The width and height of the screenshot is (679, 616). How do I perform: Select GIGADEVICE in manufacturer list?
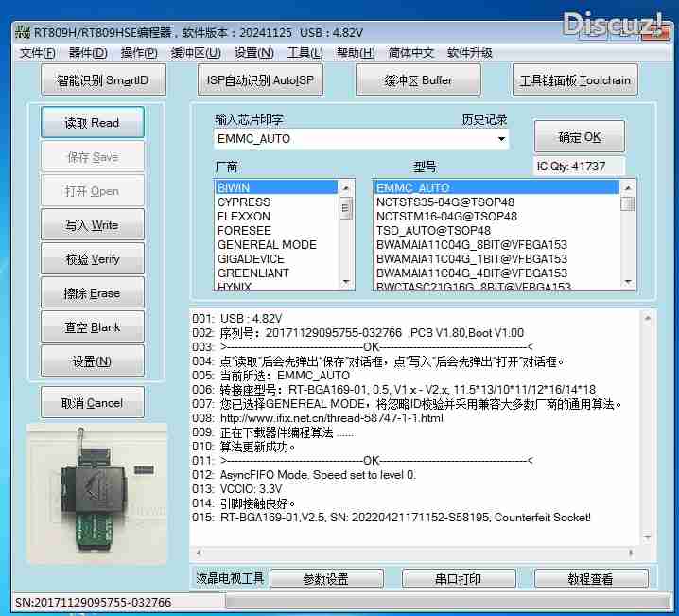(251, 258)
